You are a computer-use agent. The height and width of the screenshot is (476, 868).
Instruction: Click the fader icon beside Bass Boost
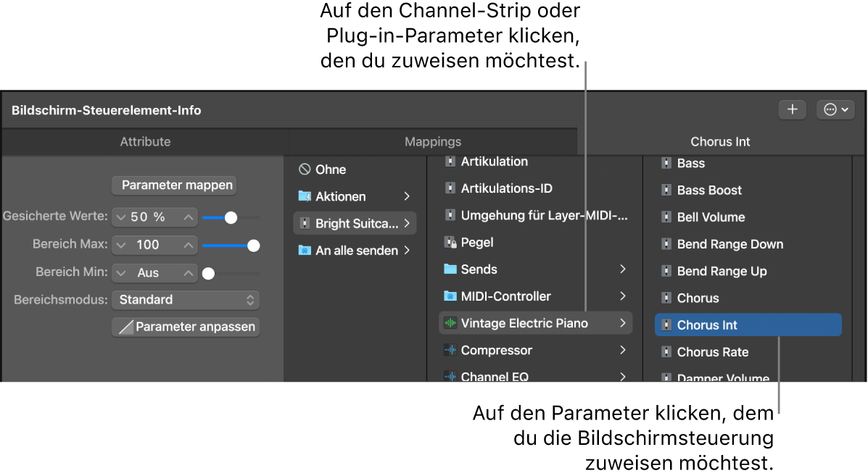click(666, 190)
